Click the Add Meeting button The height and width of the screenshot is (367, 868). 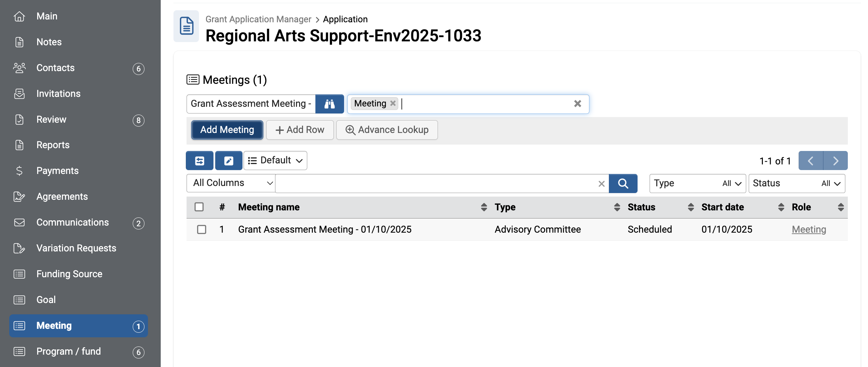point(227,130)
